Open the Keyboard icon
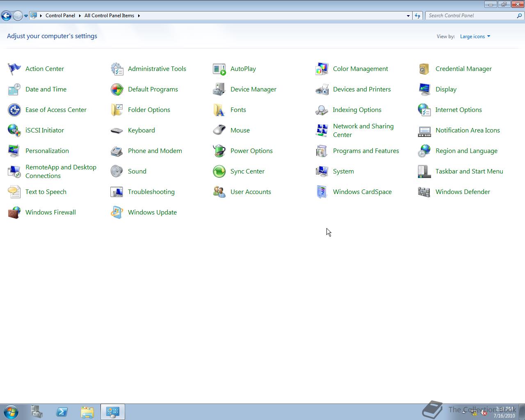525x420 pixels. pyautogui.click(x=117, y=130)
